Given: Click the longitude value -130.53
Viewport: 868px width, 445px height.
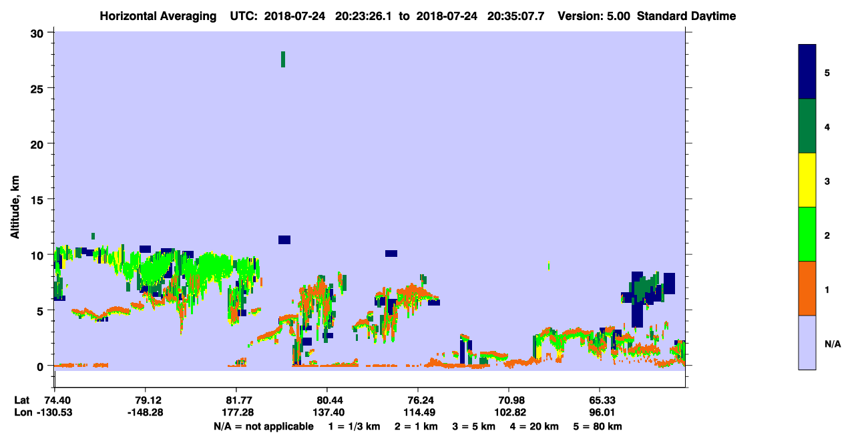Looking at the screenshot, I should [55, 413].
